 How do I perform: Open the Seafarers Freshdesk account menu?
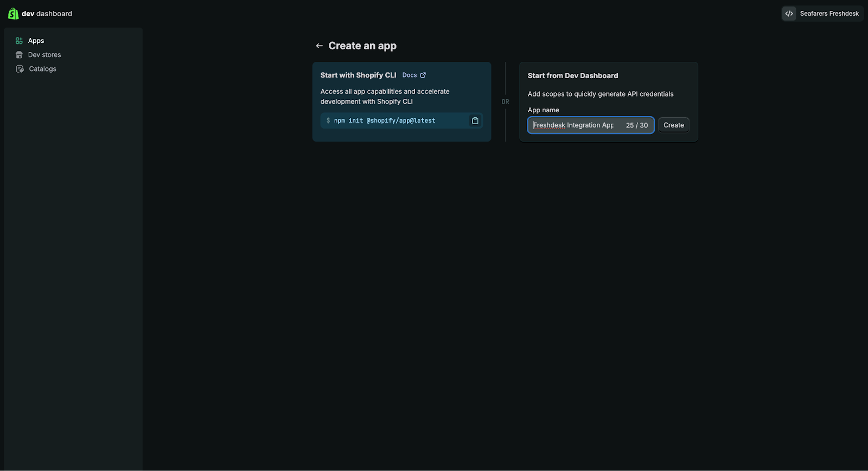click(x=822, y=14)
